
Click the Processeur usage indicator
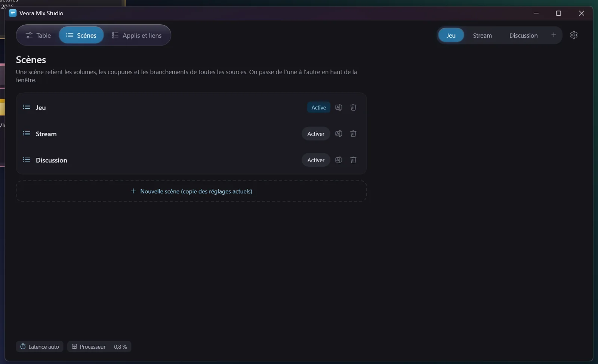[x=99, y=347]
